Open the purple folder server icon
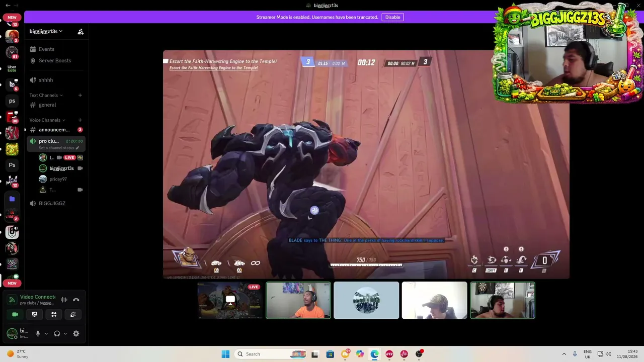 [12, 199]
